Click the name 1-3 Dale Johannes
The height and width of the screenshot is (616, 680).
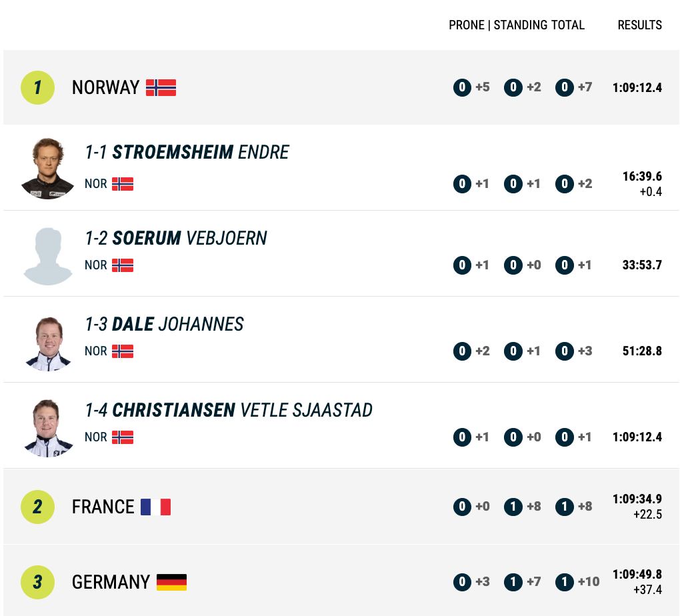coord(165,324)
